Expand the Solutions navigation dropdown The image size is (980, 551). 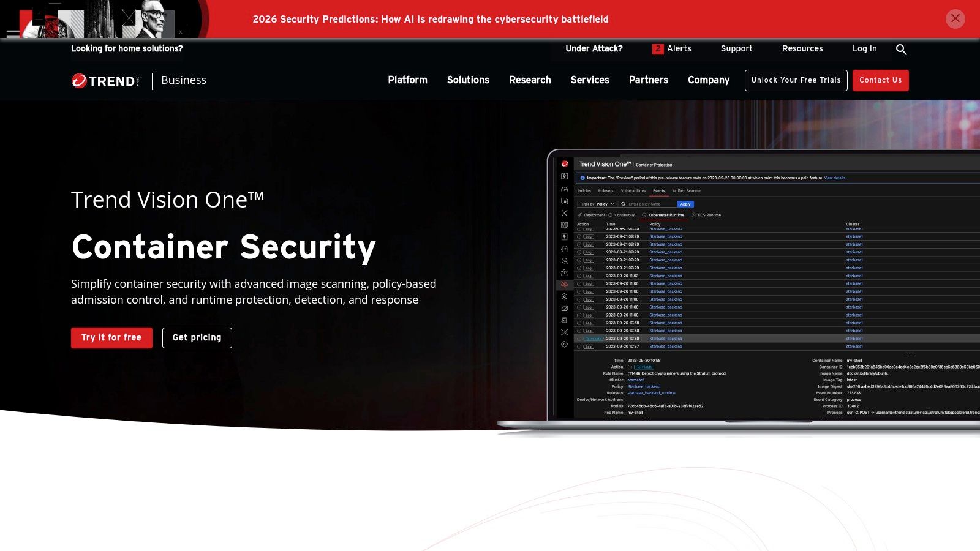click(x=468, y=80)
